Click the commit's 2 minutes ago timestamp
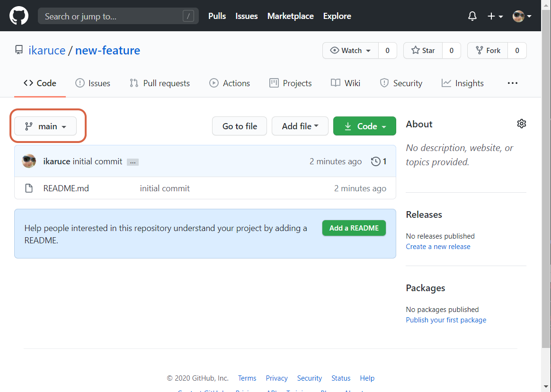 335,161
